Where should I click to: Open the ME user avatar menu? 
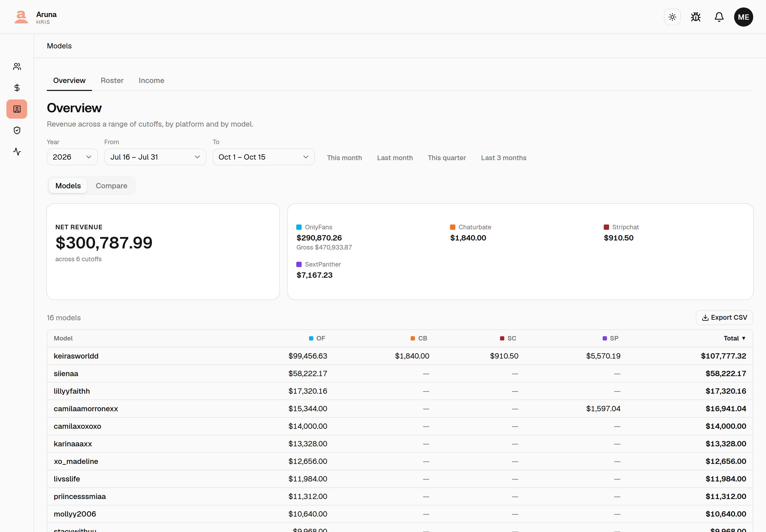(743, 17)
